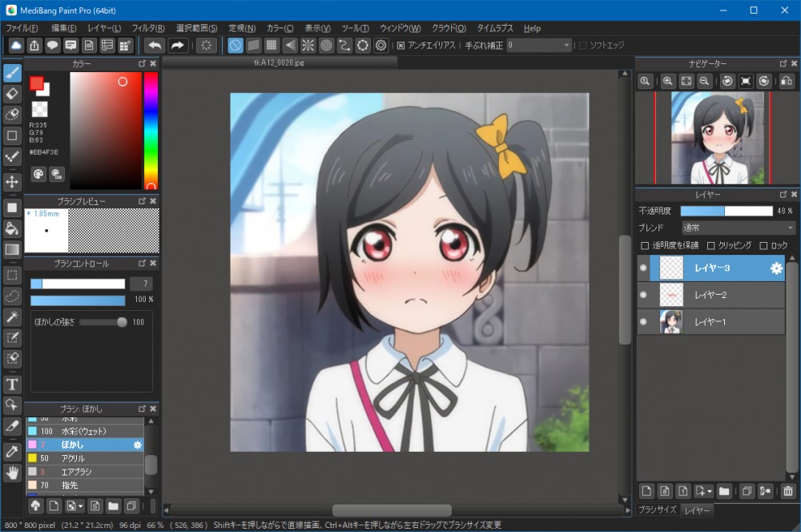Select the tkA12_0020.jpg document tab
Screen dimensions: 801x532
(x=280, y=62)
